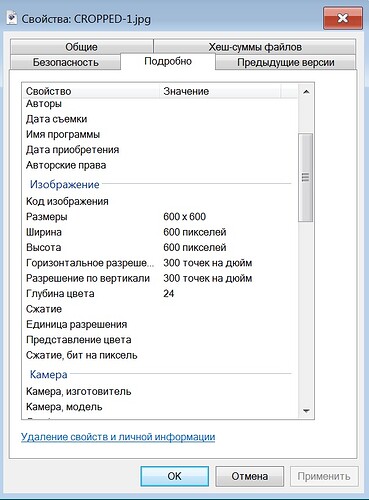Select the Дата съемки property row

coord(160,119)
